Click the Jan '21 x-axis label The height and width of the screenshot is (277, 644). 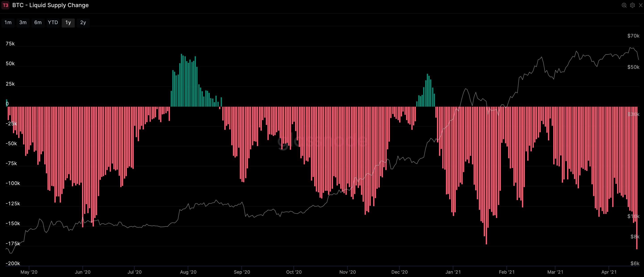pos(453,272)
